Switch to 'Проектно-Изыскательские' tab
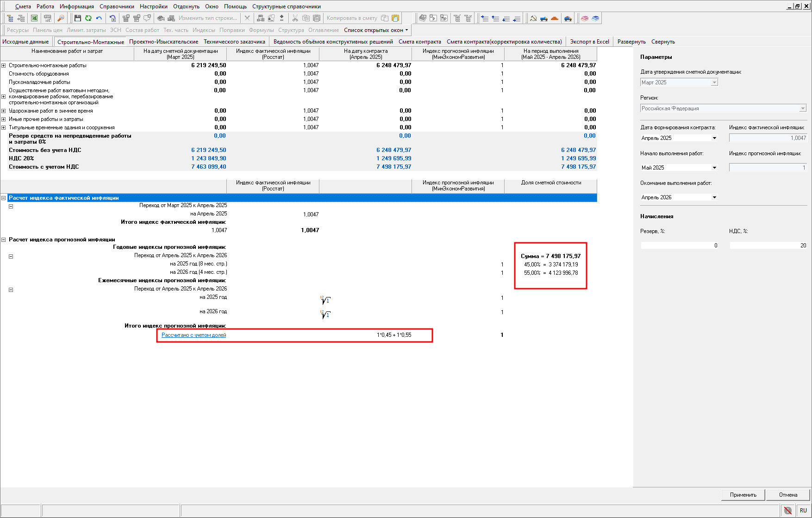Image resolution: width=812 pixels, height=518 pixels. [x=163, y=42]
